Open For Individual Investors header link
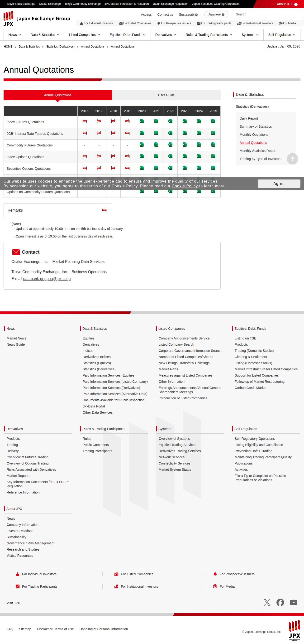Image resolution: width=304 pixels, height=644 pixels. [x=96, y=23]
